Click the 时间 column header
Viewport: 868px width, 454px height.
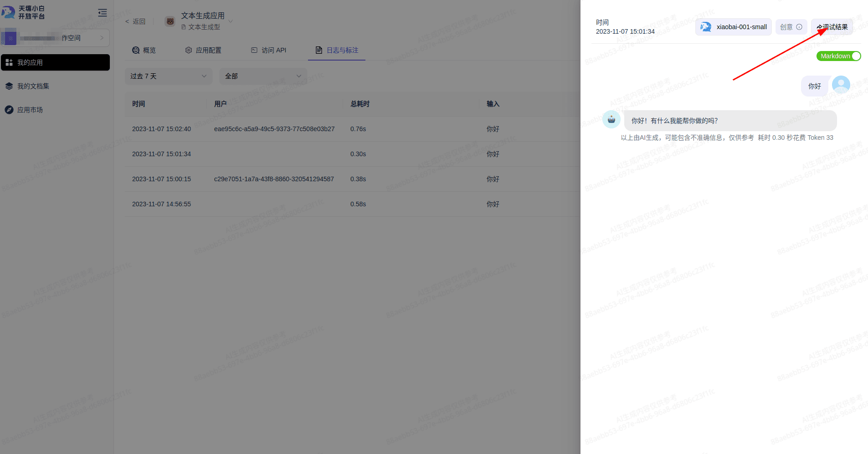pyautogui.click(x=139, y=104)
